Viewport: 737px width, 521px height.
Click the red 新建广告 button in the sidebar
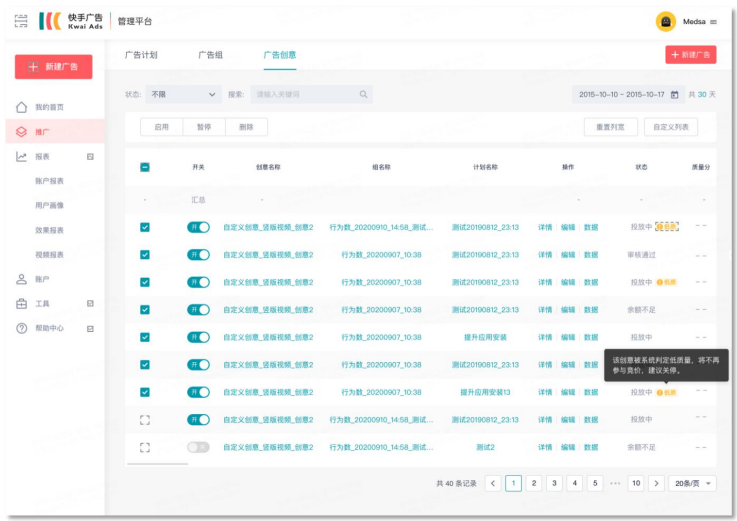(x=54, y=67)
